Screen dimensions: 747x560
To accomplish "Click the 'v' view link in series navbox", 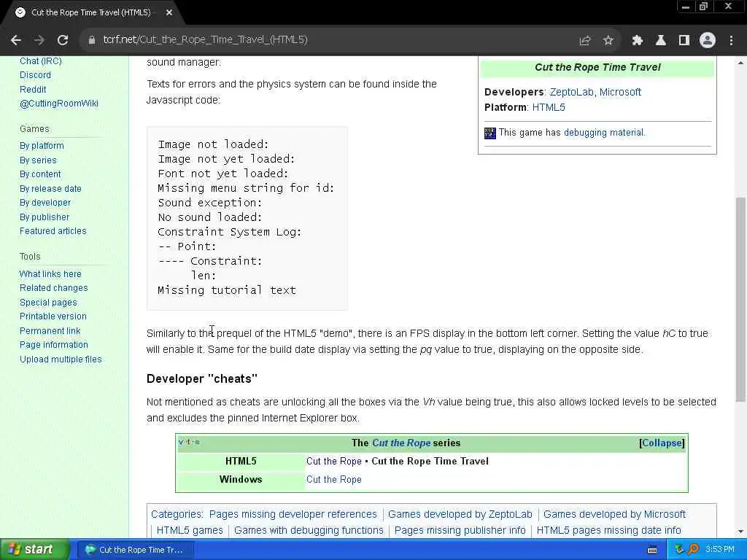I will coord(181,442).
